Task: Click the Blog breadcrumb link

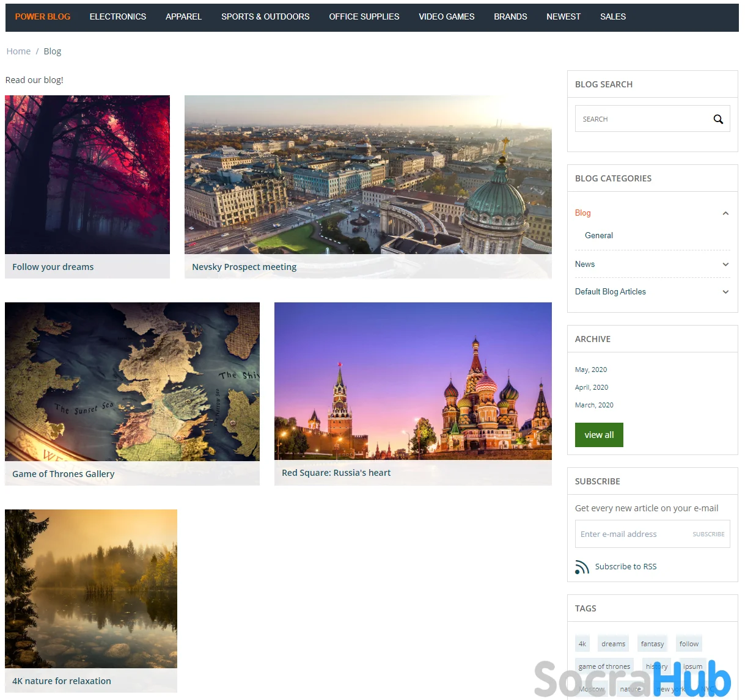Action: pyautogui.click(x=53, y=51)
